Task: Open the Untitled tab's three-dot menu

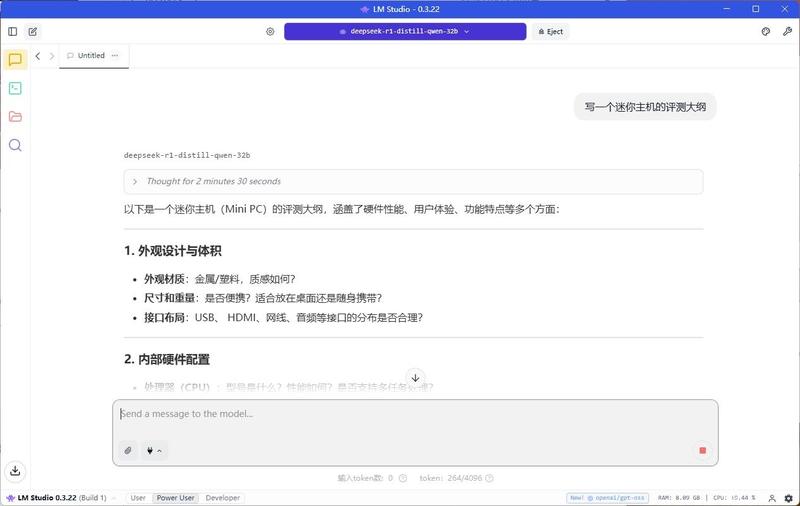Action: click(115, 56)
